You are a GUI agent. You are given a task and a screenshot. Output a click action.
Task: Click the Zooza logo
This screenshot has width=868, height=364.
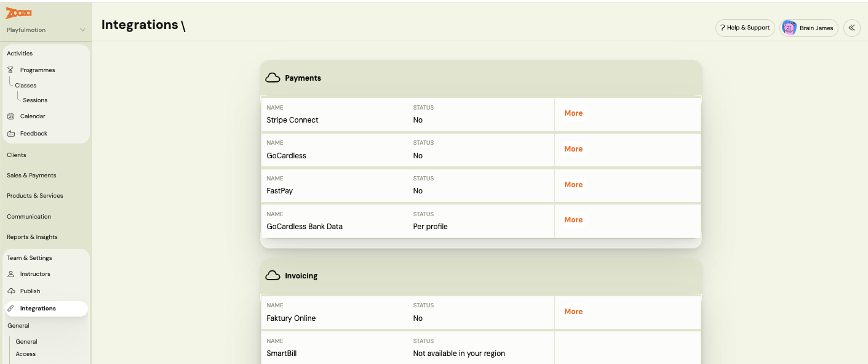[x=18, y=13]
